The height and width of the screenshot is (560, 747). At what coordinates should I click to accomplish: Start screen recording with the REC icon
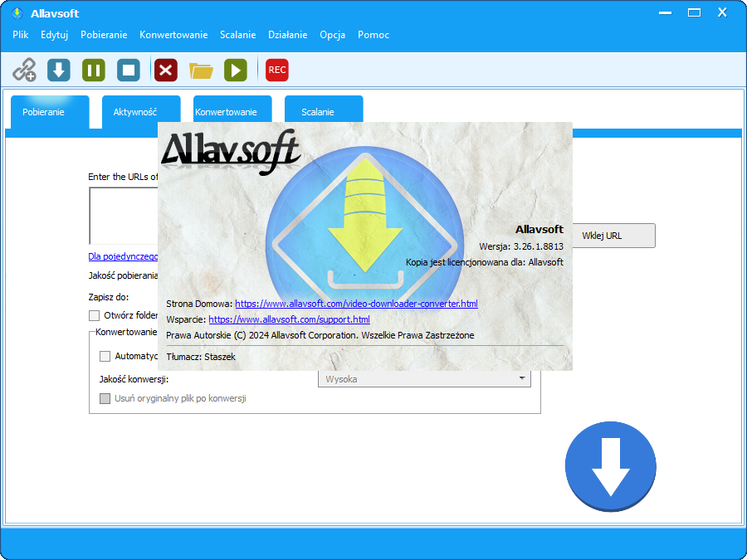tap(276, 70)
